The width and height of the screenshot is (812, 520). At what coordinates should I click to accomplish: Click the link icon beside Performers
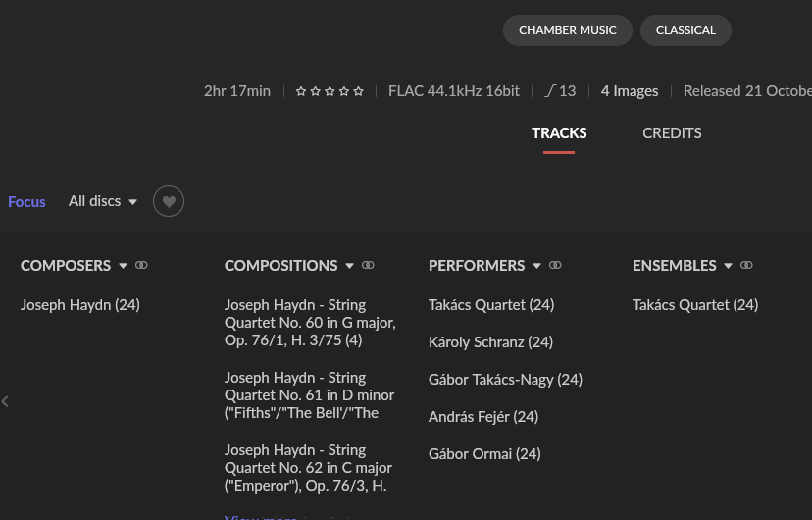[555, 265]
